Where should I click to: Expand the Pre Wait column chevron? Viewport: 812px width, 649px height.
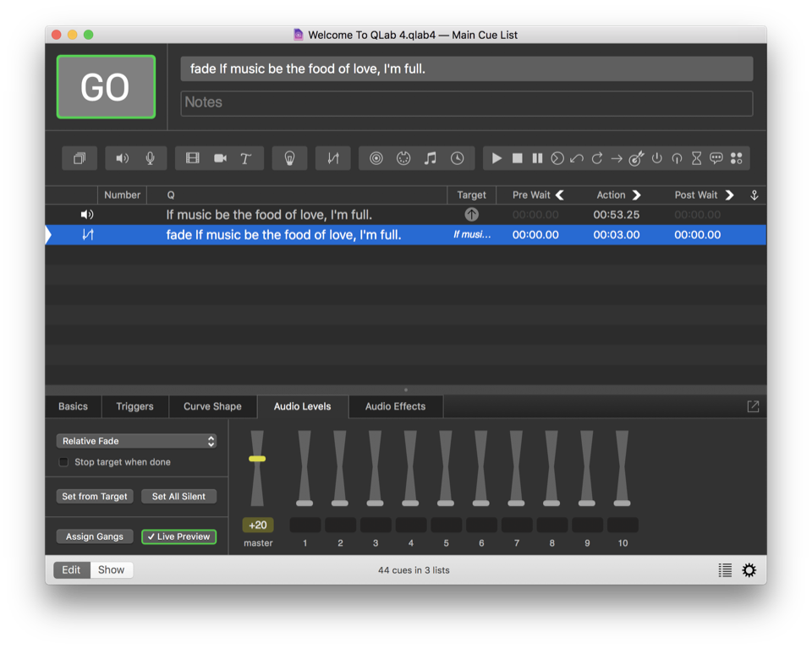(x=560, y=195)
